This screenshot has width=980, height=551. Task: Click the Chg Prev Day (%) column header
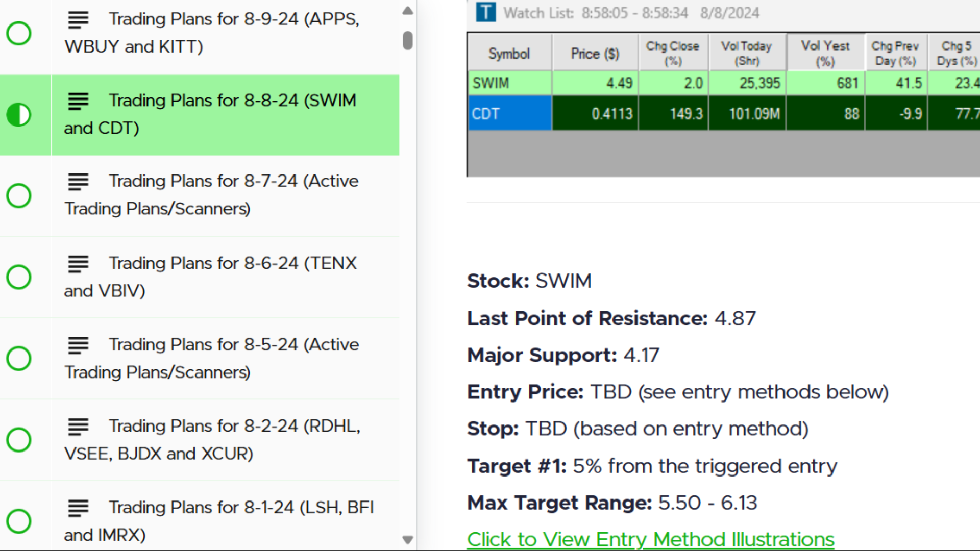896,53
